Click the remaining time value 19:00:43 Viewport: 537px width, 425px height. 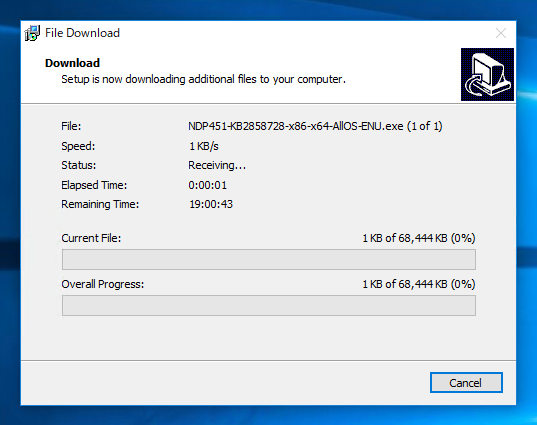211,204
